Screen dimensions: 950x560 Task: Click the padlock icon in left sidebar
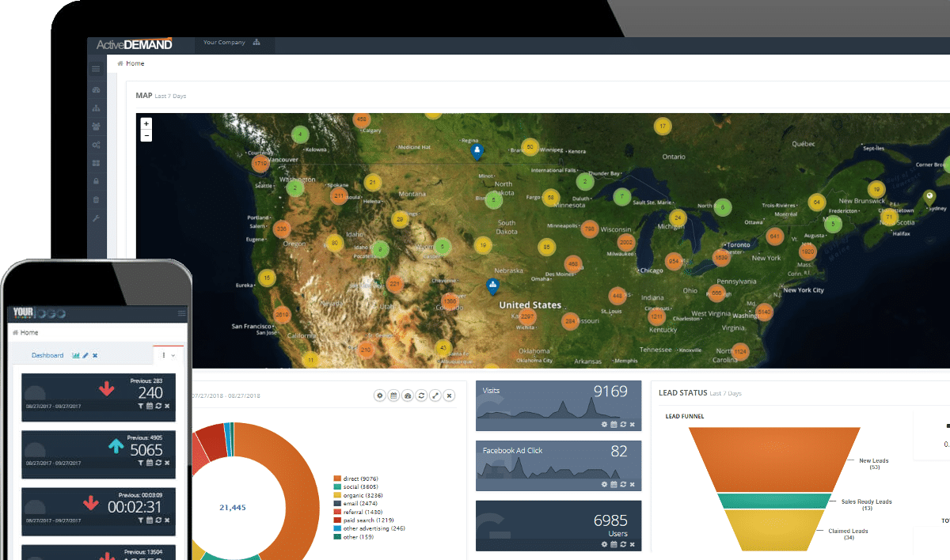click(x=96, y=181)
